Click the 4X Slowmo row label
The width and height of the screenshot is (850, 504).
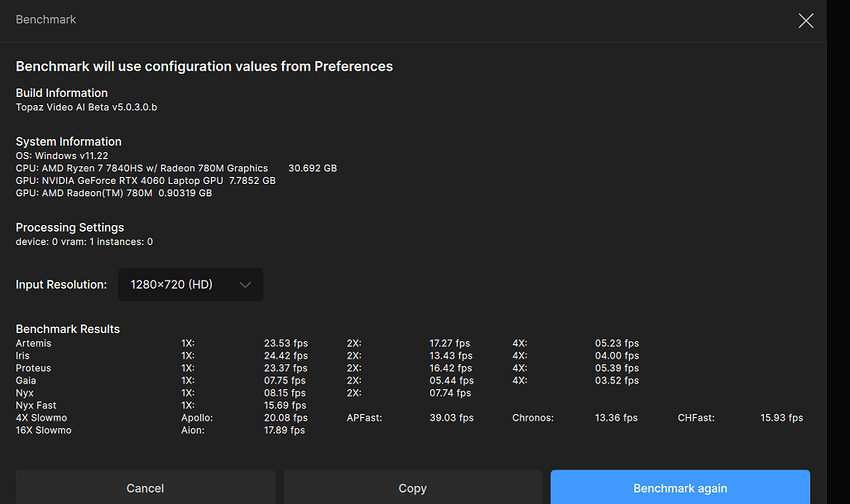[41, 418]
